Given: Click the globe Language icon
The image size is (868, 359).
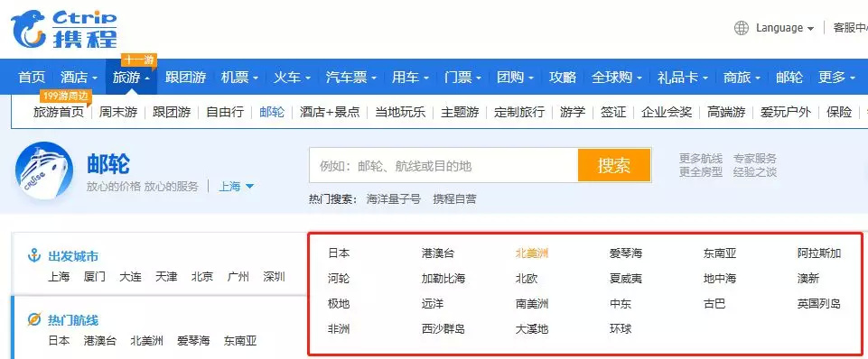Looking at the screenshot, I should click(742, 28).
